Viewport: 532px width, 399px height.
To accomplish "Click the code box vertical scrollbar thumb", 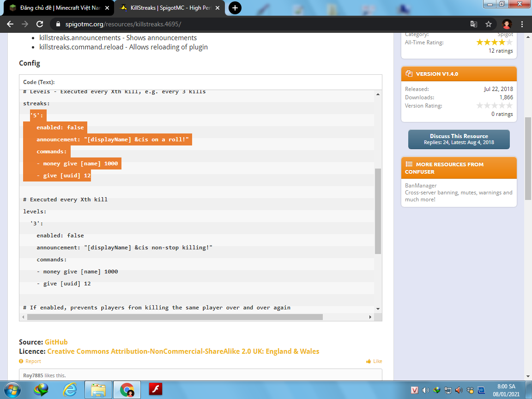I will point(378,211).
